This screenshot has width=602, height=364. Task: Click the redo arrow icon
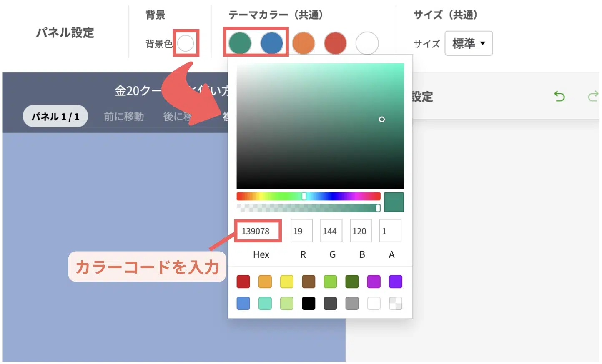(x=593, y=97)
